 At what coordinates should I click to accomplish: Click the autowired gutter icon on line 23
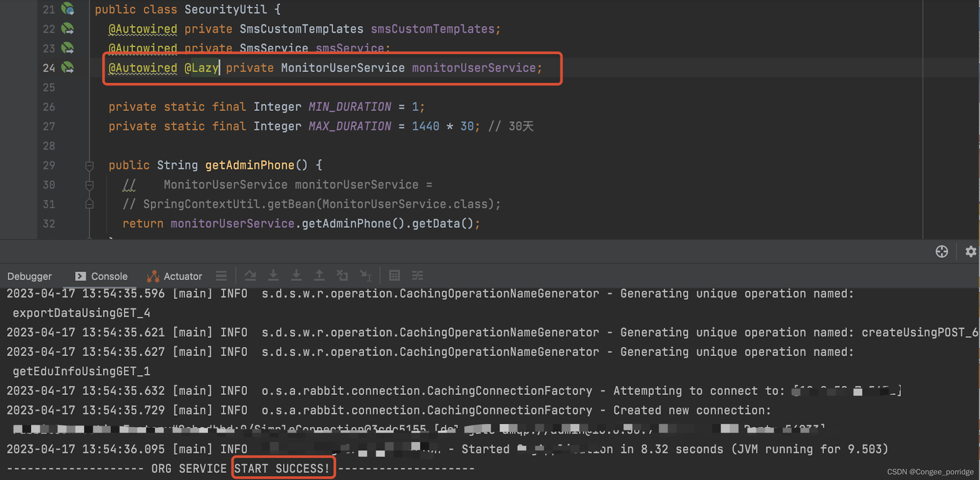pyautogui.click(x=68, y=48)
